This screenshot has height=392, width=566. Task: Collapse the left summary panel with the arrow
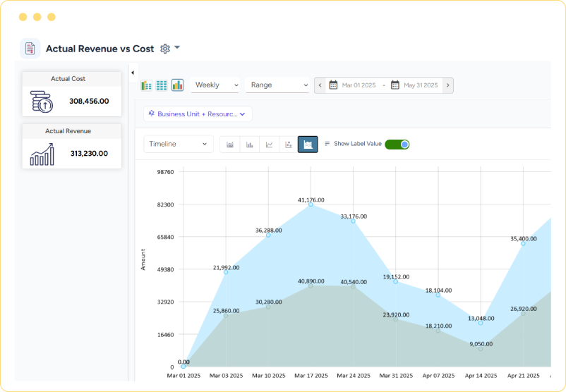(x=133, y=73)
